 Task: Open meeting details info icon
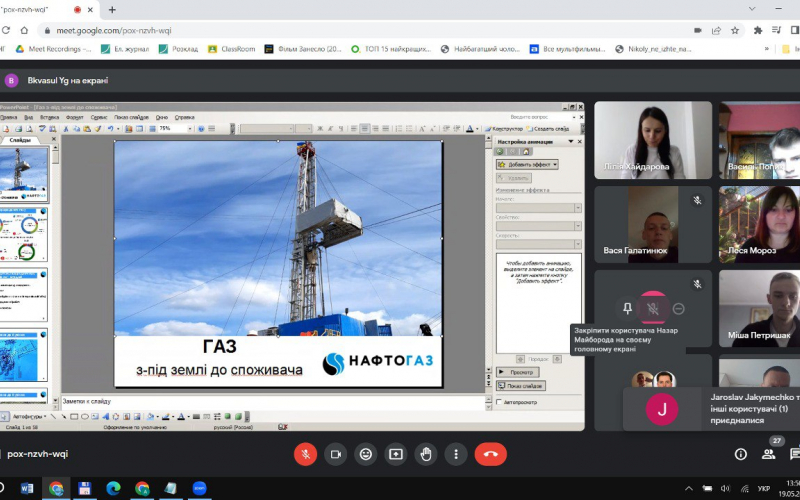pos(740,454)
